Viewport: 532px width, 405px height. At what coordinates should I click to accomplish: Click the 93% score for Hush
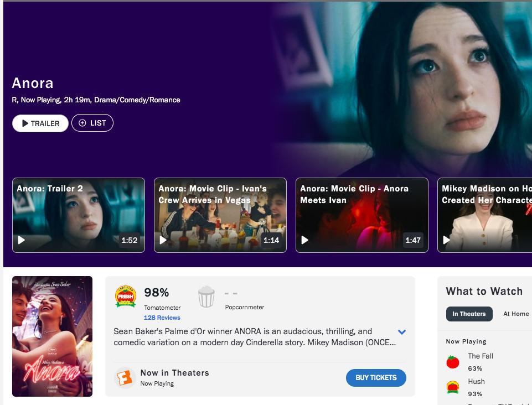click(x=474, y=394)
